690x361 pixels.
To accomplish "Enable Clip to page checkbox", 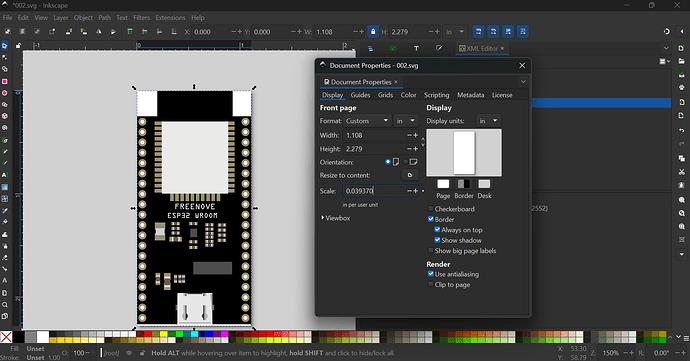I will [x=431, y=284].
